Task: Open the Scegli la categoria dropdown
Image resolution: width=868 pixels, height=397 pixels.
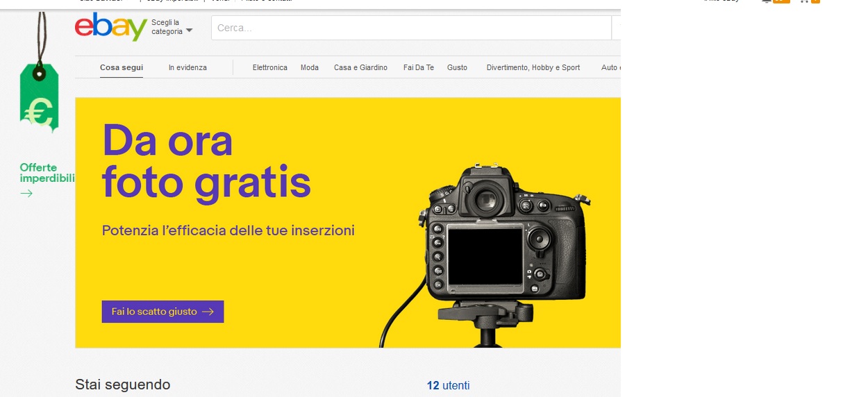Action: point(172,27)
